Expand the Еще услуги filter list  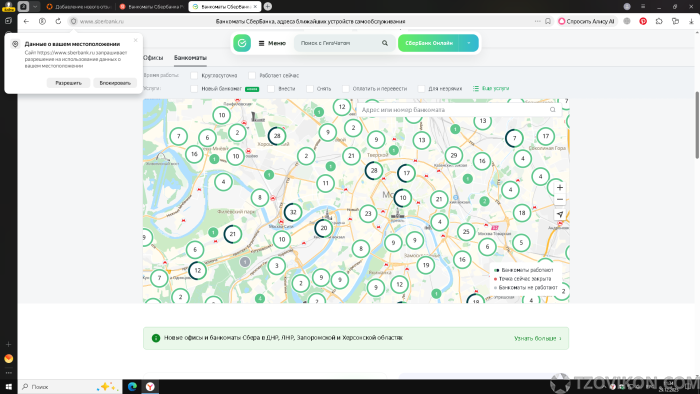click(x=491, y=88)
